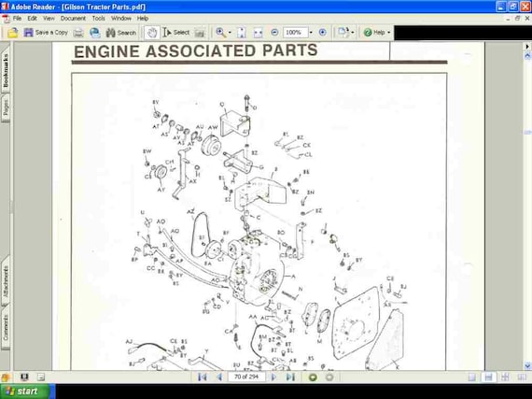
Task: Click the zoom out minus button
Action: pyautogui.click(x=274, y=33)
